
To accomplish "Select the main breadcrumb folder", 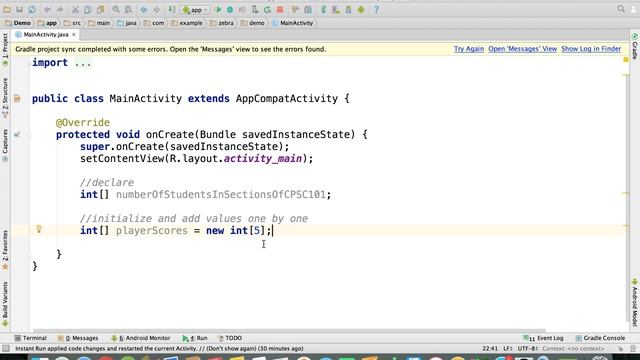I will [99, 23].
